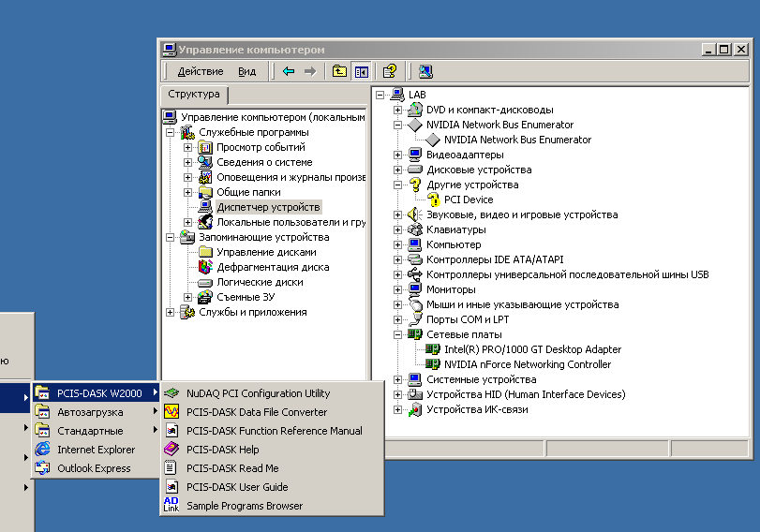Open NuDAQ PCI Configuration Utility
This screenshot has width=760, height=532.
pos(258,393)
